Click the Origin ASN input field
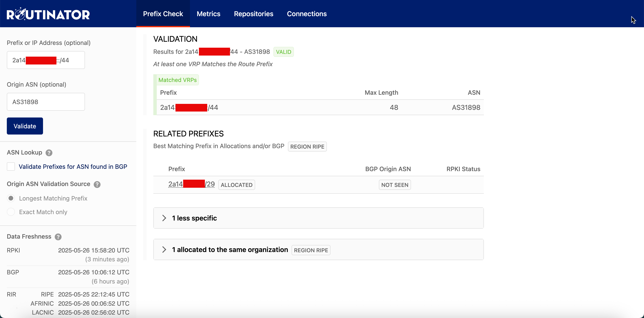The image size is (644, 318). 46,102
